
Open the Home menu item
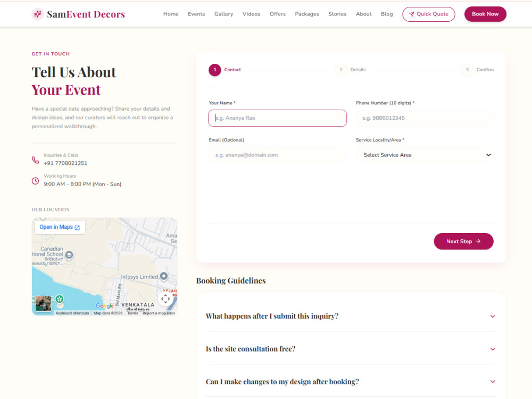point(171,14)
